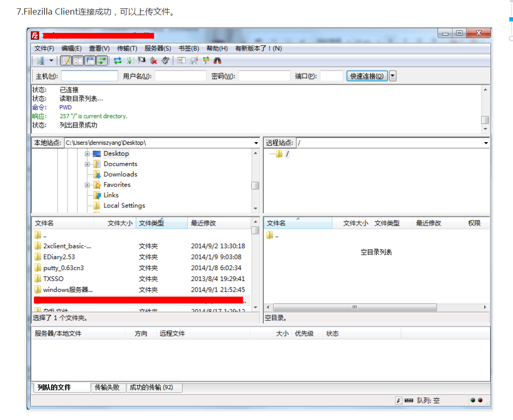This screenshot has width=513, height=420.
Task: Toggle synchronized browsing icon
Action: coord(206,61)
